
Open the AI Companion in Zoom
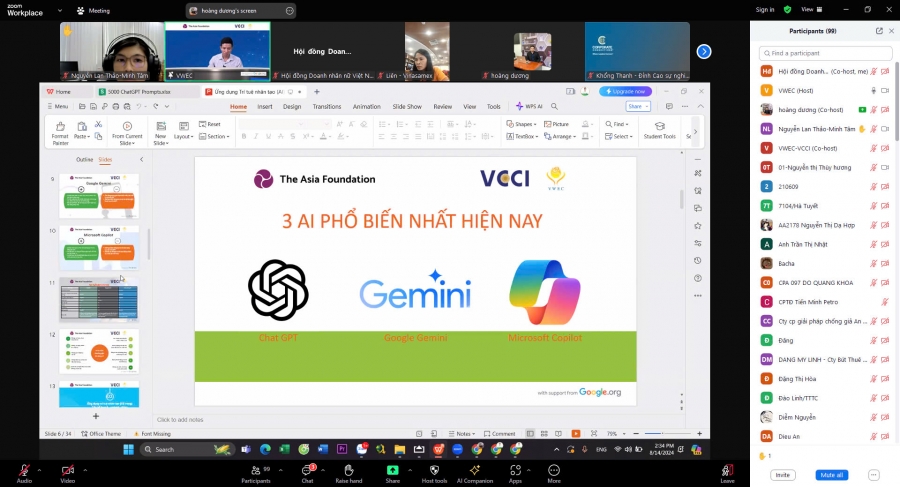[x=475, y=470]
